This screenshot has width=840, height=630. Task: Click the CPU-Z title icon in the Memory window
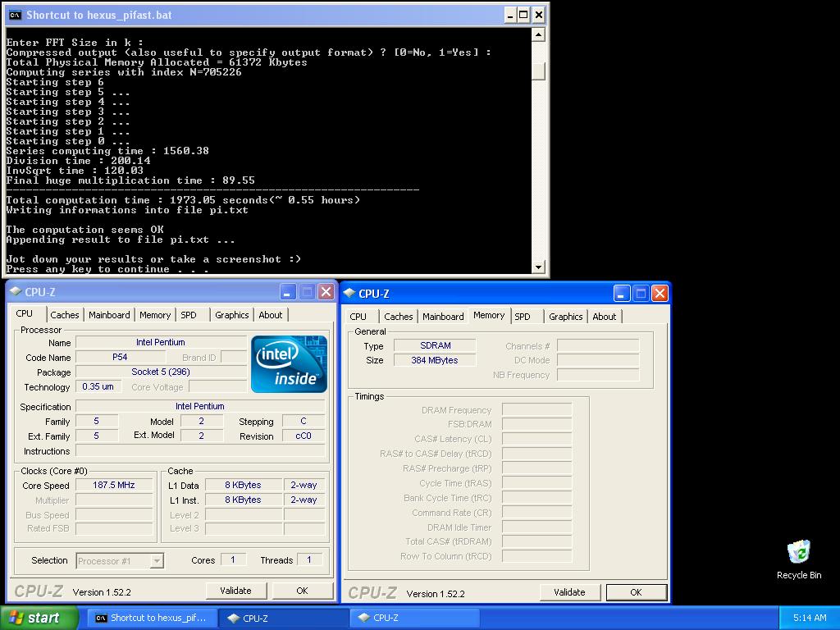349,294
